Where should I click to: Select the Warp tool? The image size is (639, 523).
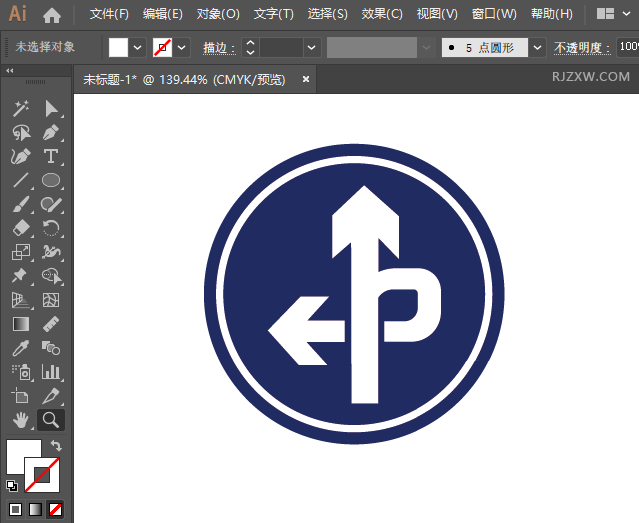pos(51,252)
